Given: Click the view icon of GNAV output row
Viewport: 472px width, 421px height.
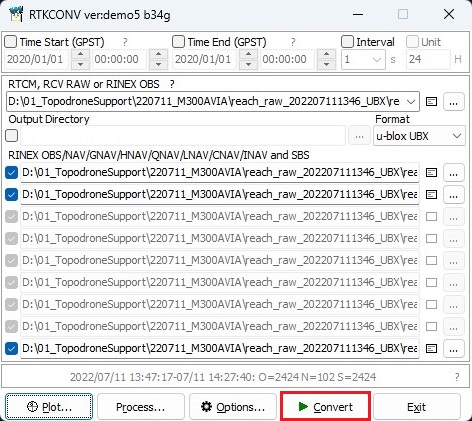Looking at the screenshot, I should (431, 217).
